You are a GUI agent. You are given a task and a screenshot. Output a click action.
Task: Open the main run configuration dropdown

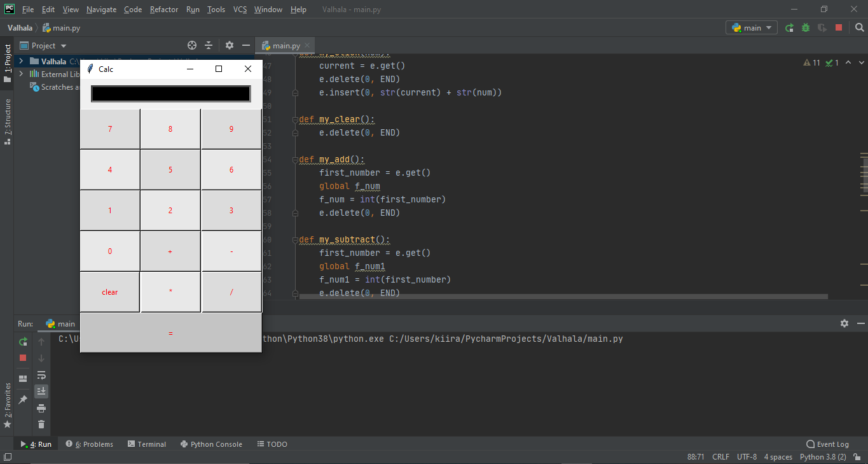[x=751, y=27]
